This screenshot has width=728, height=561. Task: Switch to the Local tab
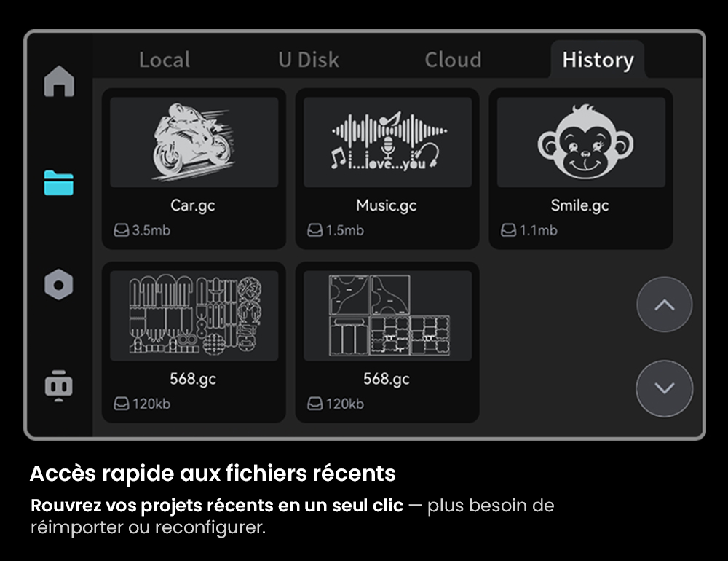click(x=165, y=60)
